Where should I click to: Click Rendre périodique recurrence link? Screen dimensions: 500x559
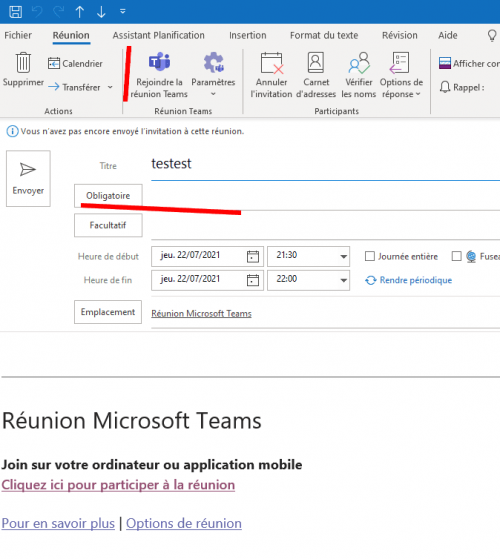click(408, 280)
